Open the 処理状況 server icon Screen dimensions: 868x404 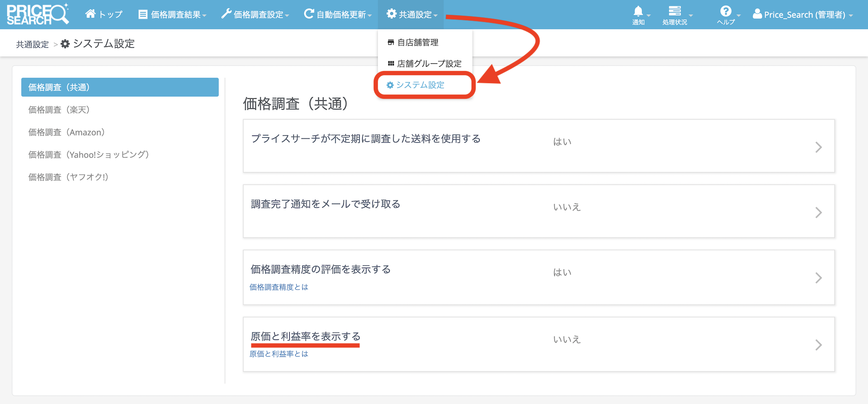674,11
